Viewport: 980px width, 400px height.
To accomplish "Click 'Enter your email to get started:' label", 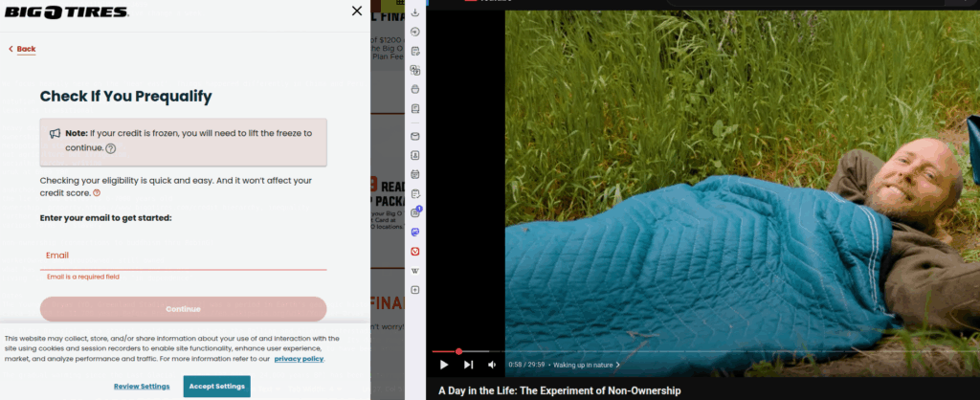I will (x=105, y=217).
